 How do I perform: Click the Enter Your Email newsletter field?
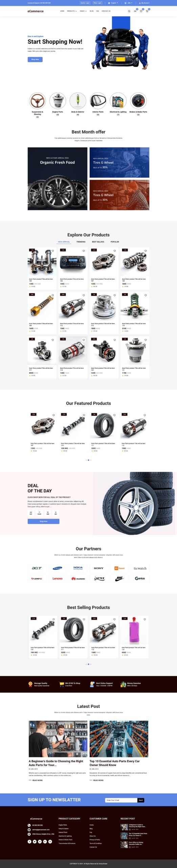pyautogui.click(x=121, y=800)
